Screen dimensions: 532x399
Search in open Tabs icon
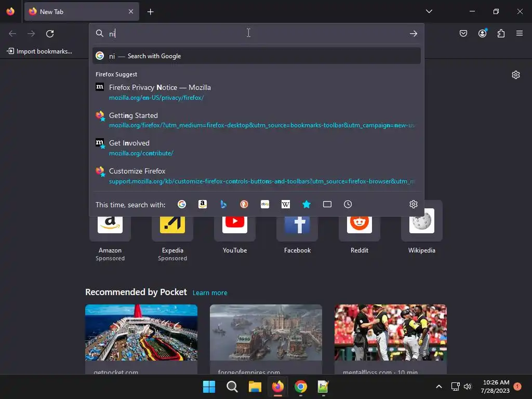(327, 204)
